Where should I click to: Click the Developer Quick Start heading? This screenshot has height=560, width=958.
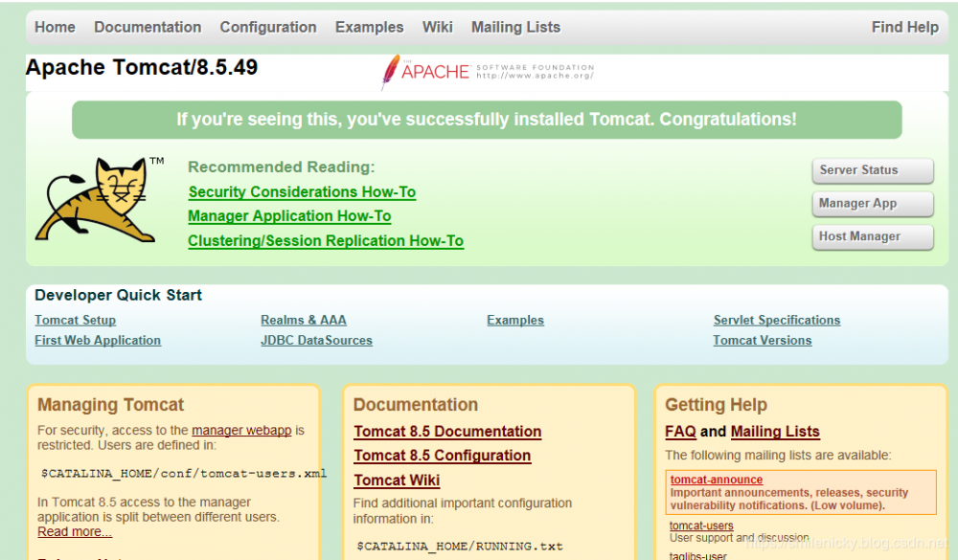(x=118, y=295)
